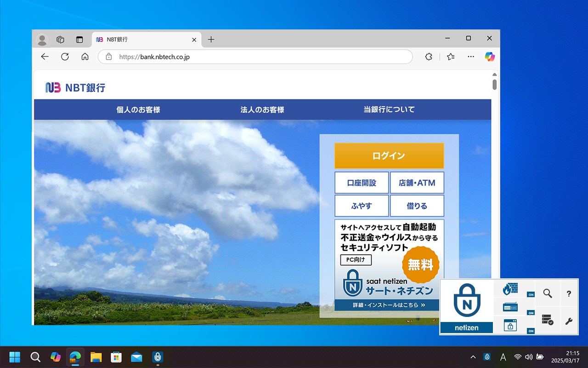Open Windows taskbar search
Viewport: 588px width, 368px height.
tap(35, 357)
